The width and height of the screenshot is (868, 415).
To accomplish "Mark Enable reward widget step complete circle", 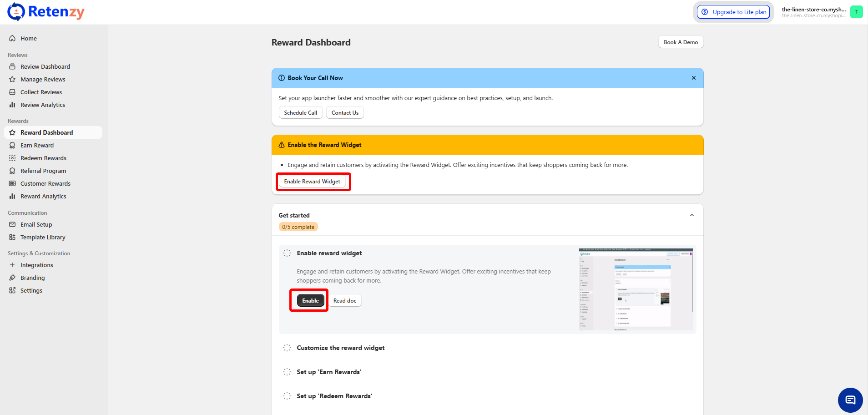I will point(287,253).
